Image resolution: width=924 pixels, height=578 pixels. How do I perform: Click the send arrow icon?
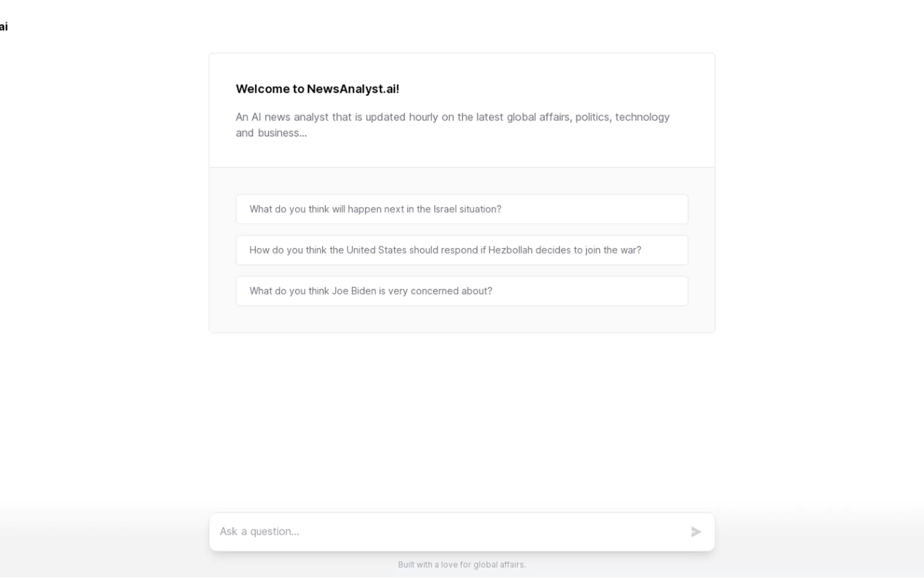pos(696,531)
